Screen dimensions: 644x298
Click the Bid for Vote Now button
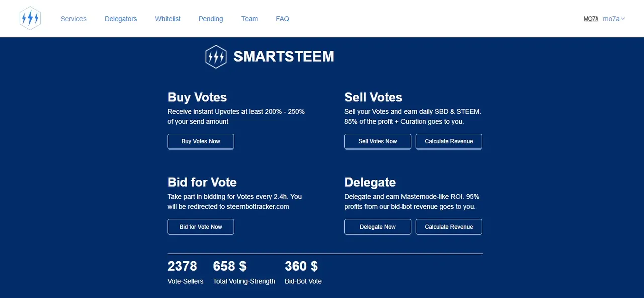201,227
